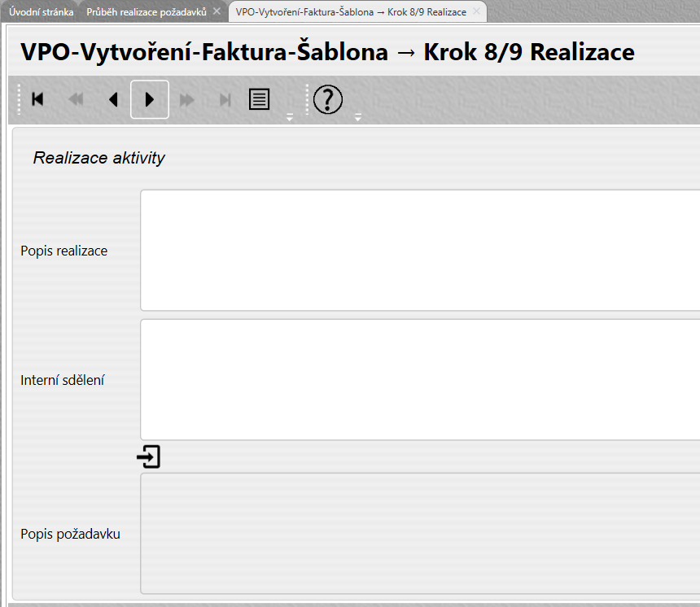This screenshot has width=700, height=607.
Task: Expand navigation toolbar overflow options arrow
Action: click(x=289, y=118)
